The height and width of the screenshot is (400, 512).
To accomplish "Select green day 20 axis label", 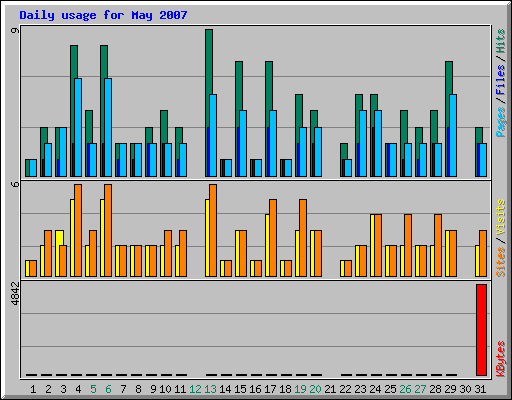I will click(315, 389).
